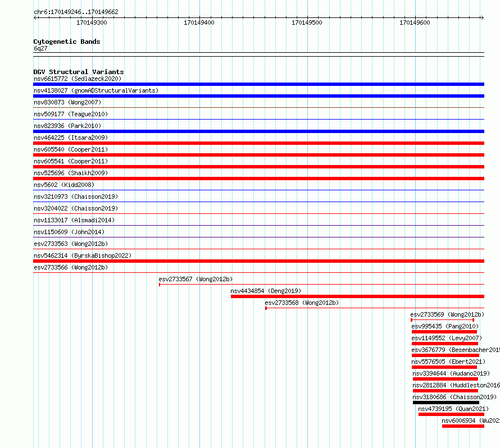Click the blue bar under nsv823936 (Park2010)

coord(258,131)
